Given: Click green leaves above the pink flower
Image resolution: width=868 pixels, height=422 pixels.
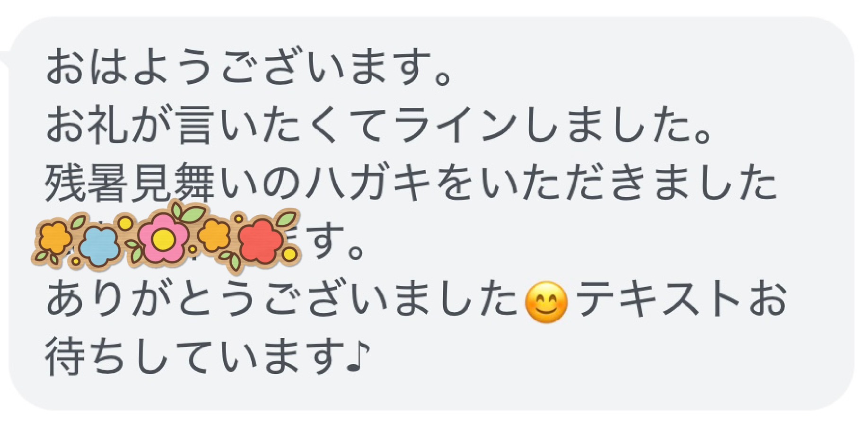Looking at the screenshot, I should pyautogui.click(x=189, y=212).
